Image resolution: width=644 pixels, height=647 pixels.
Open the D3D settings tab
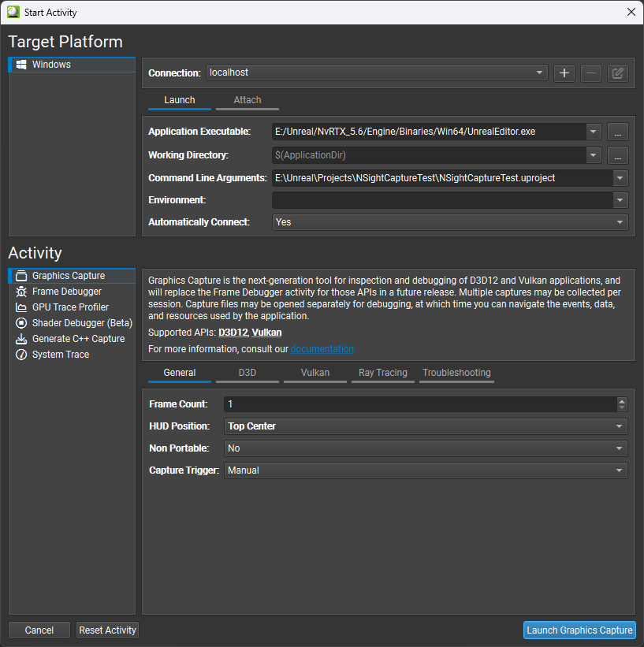[248, 373]
